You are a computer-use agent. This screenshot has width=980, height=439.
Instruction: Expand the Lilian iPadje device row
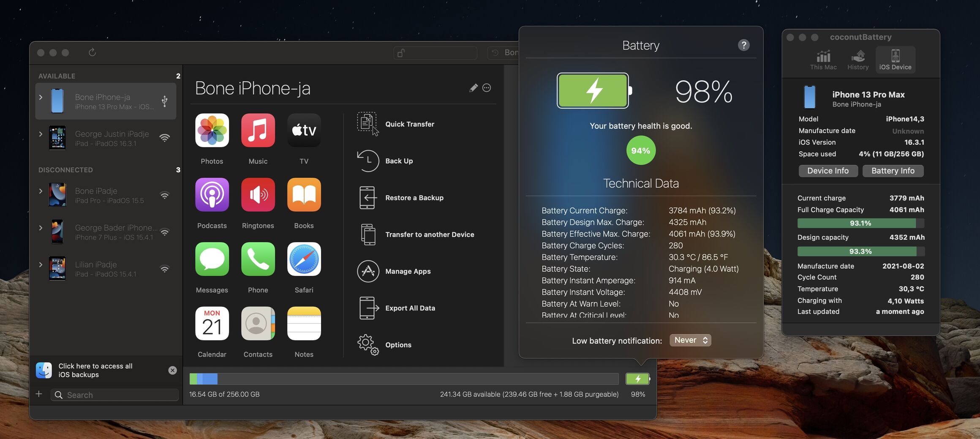(x=41, y=264)
